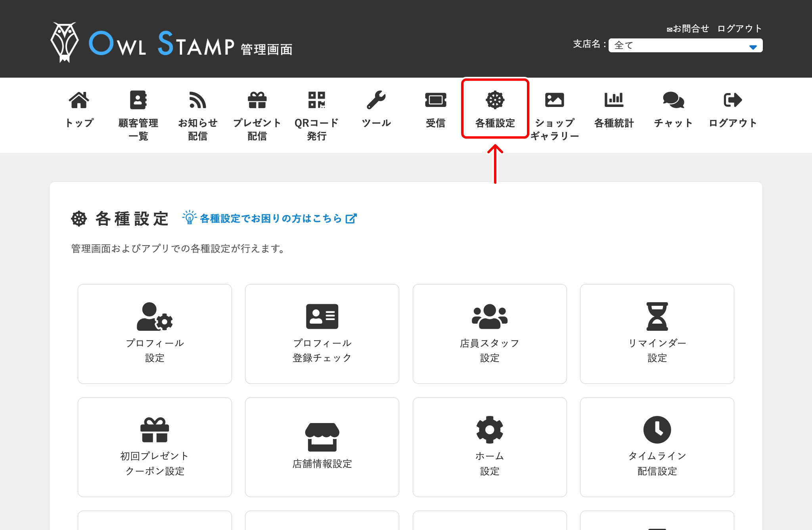Viewport: 812px width, 530px height.
Task: Select the 各種設定 wheel icon in navigation
Action: pyautogui.click(x=495, y=100)
